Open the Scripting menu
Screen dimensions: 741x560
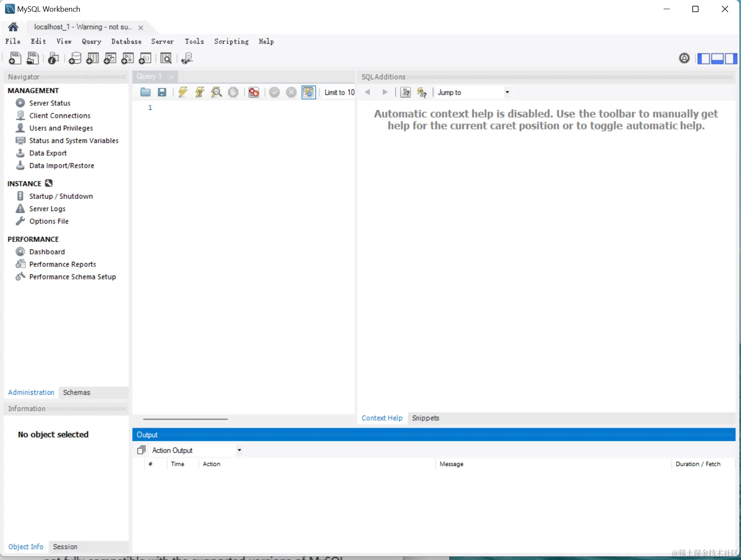(231, 41)
